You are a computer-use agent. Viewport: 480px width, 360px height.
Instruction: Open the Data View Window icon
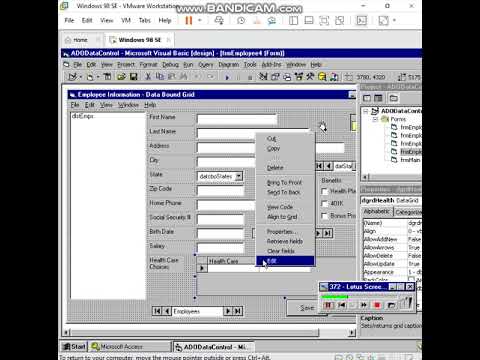pyautogui.click(x=322, y=77)
